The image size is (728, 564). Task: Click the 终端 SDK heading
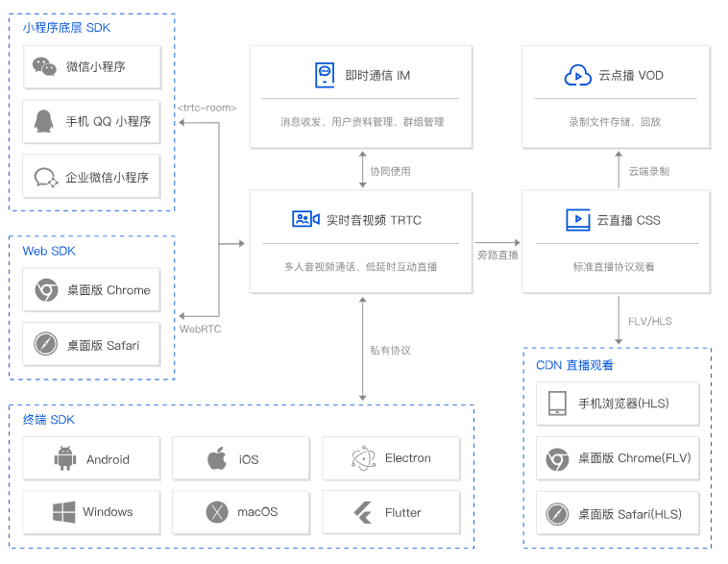[49, 420]
